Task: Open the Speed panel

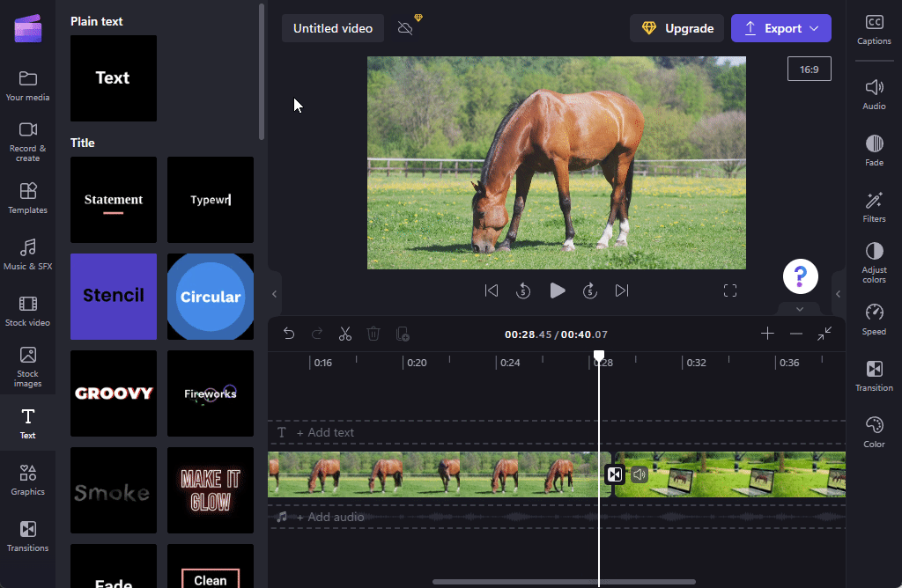Action: click(x=873, y=319)
